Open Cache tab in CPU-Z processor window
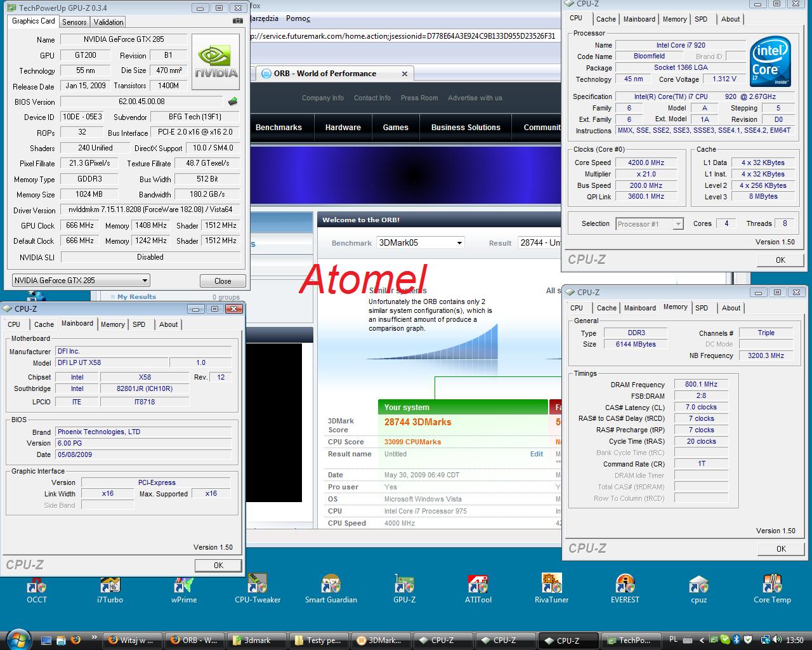The width and height of the screenshot is (812, 650). 606,19
